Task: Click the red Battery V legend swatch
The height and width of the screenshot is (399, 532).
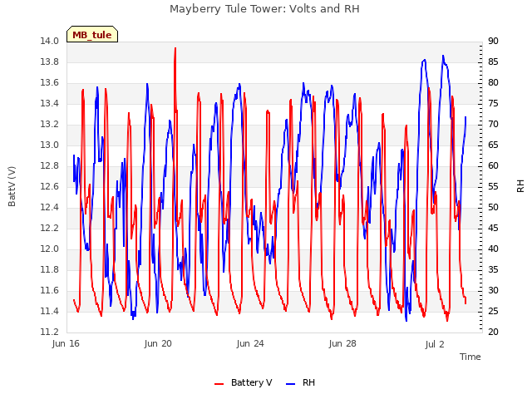Action: click(219, 384)
